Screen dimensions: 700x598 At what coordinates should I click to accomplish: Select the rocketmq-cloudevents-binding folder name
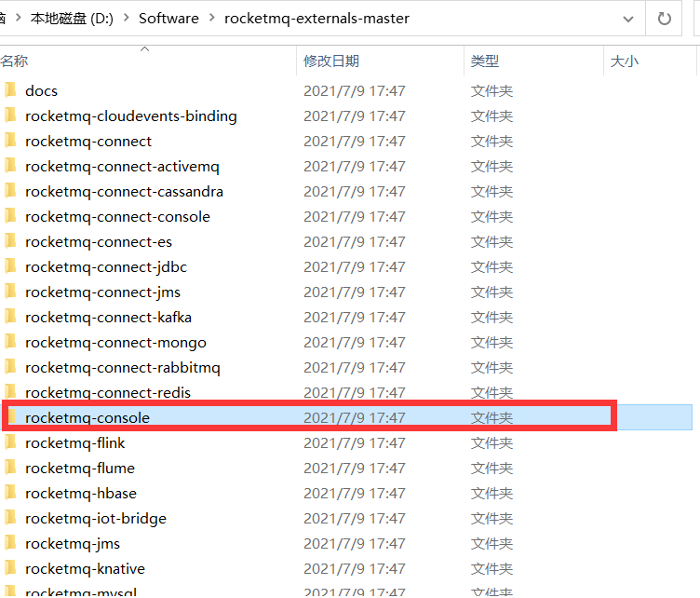point(131,116)
